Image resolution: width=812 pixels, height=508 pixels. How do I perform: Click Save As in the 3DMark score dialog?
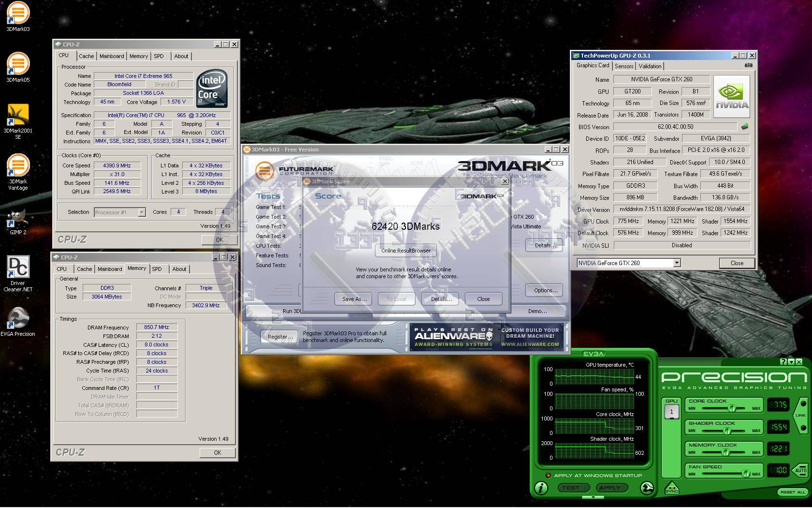[354, 299]
